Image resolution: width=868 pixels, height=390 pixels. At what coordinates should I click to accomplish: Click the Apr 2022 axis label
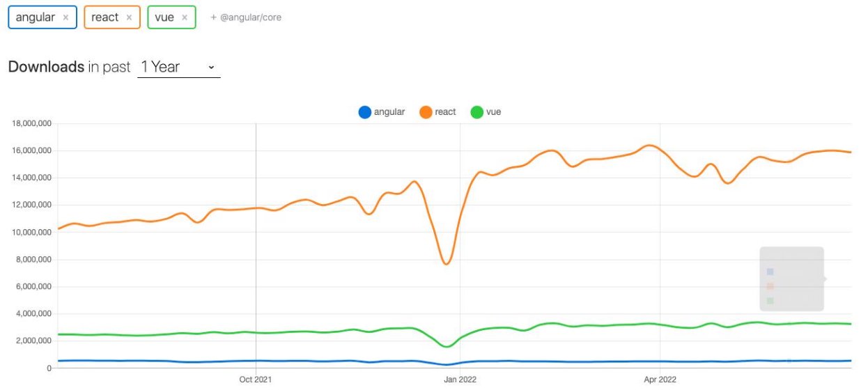point(659,380)
